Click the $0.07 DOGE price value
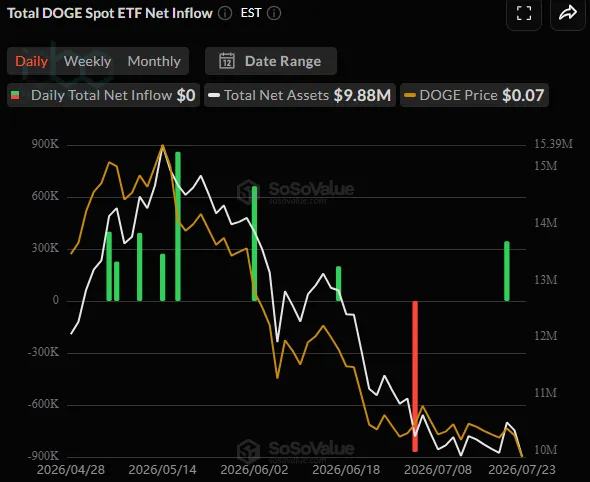 (x=523, y=95)
